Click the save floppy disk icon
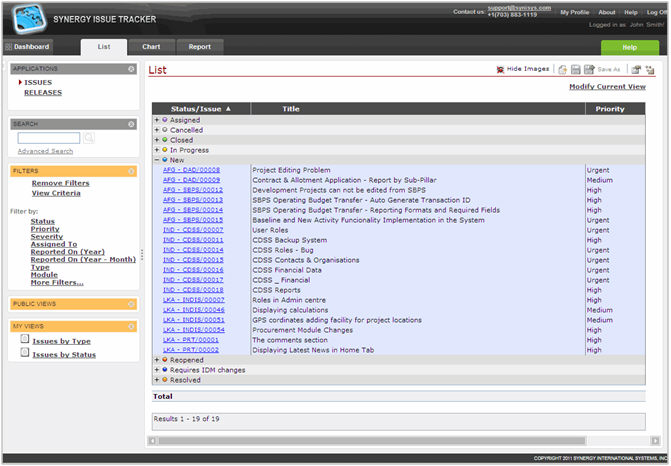 (576, 69)
